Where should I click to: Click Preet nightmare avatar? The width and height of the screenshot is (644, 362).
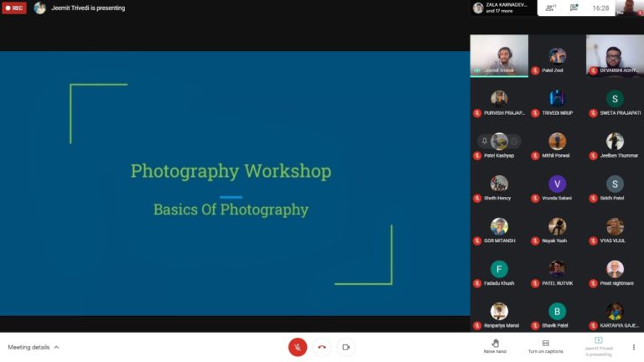pyautogui.click(x=615, y=269)
